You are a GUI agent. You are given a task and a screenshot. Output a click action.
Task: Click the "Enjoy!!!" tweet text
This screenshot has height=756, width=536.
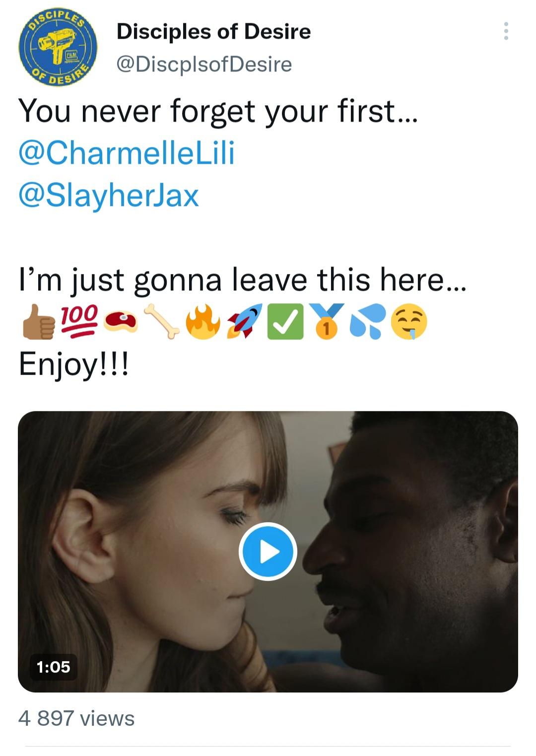click(x=74, y=364)
